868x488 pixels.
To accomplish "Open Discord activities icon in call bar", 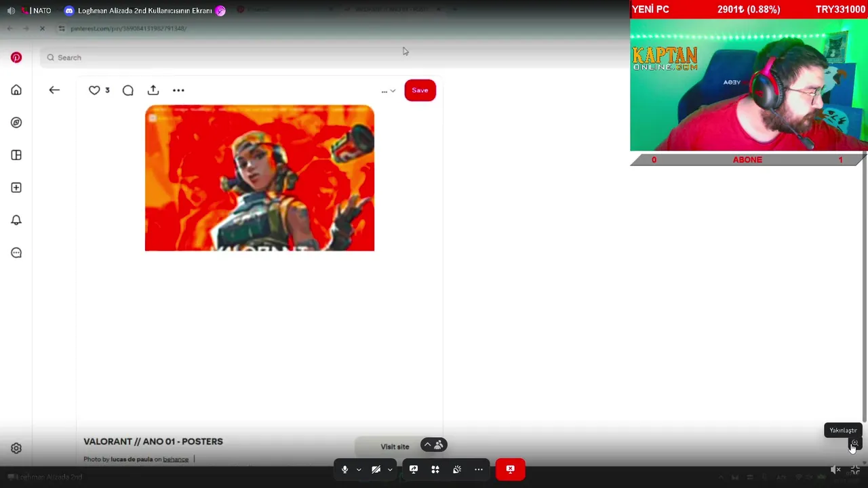I will click(435, 469).
